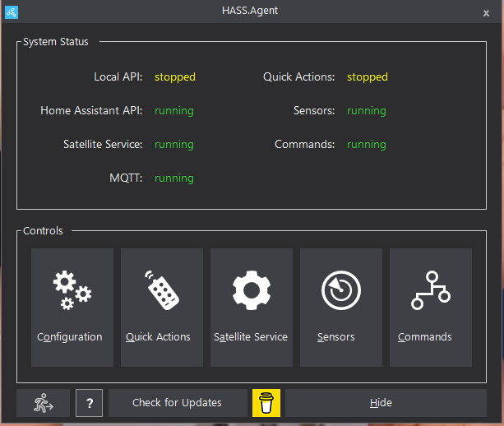This screenshot has width=504, height=426.
Task: Click the Quick Actions stopped status
Action: (367, 77)
